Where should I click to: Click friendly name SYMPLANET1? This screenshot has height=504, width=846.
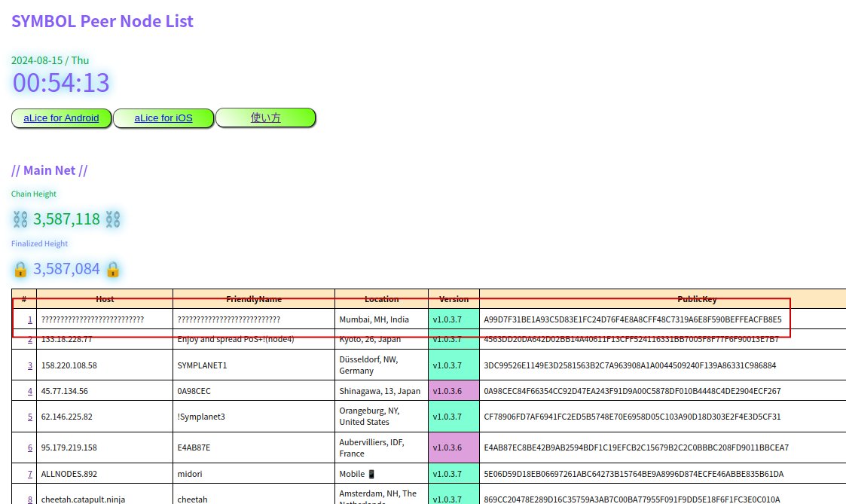203,365
